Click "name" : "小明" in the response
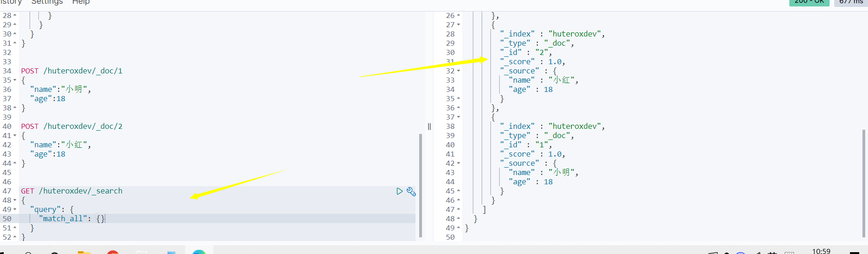868x254 pixels. [x=544, y=173]
